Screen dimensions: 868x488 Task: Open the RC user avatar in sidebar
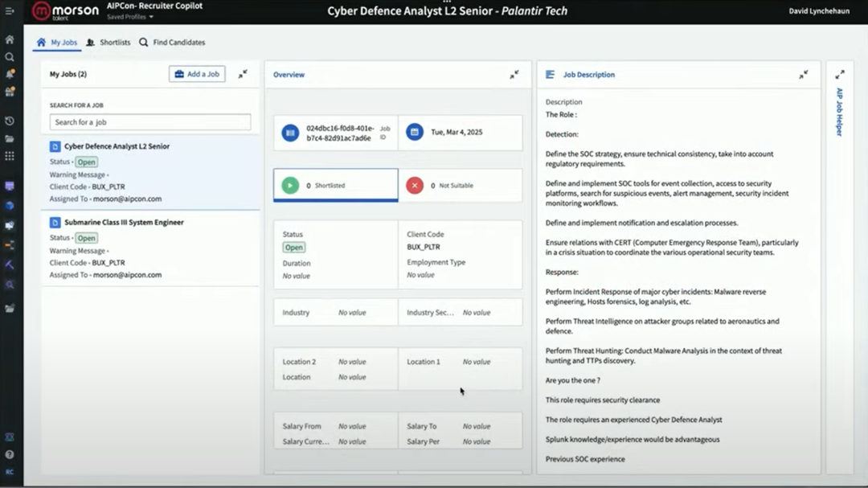(x=10, y=472)
